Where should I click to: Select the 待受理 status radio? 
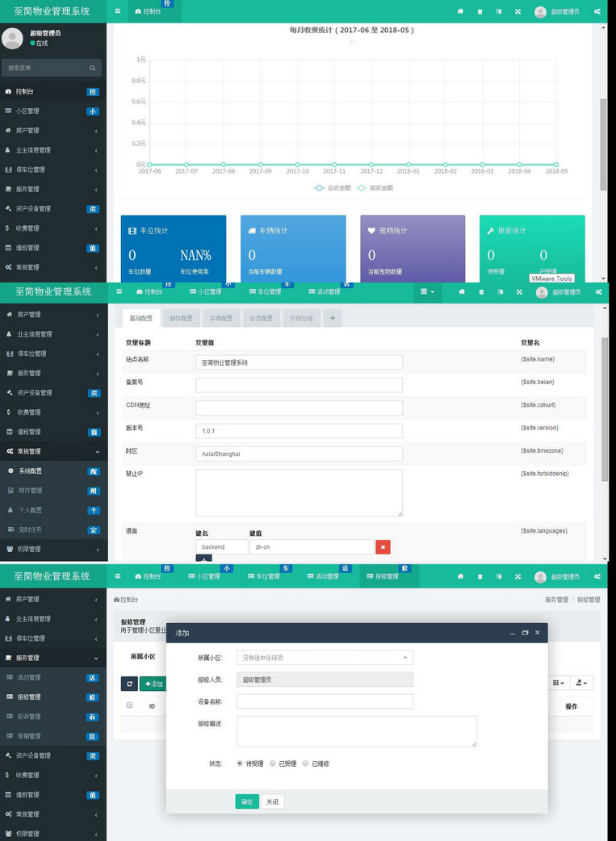tap(239, 764)
